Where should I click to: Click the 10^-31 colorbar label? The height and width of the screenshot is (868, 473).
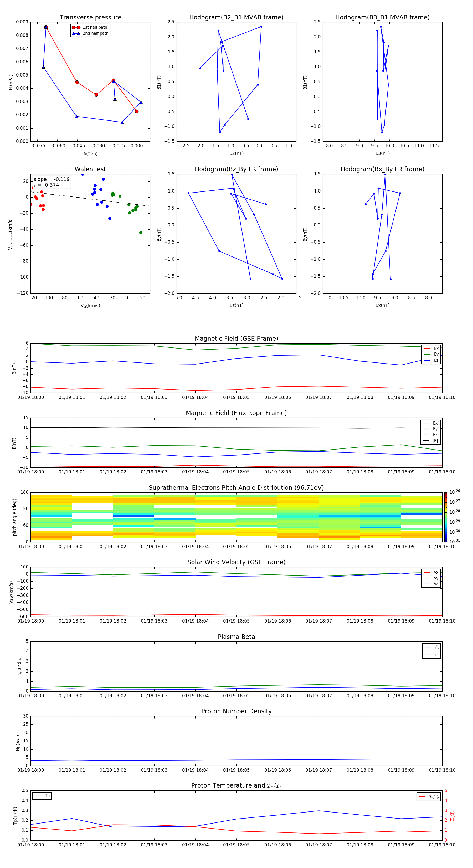coord(455,542)
